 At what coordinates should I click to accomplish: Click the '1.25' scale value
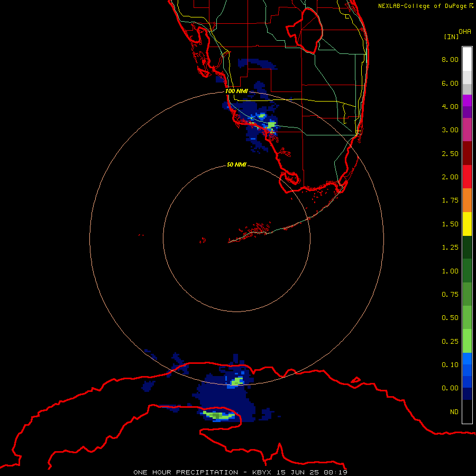450,248
